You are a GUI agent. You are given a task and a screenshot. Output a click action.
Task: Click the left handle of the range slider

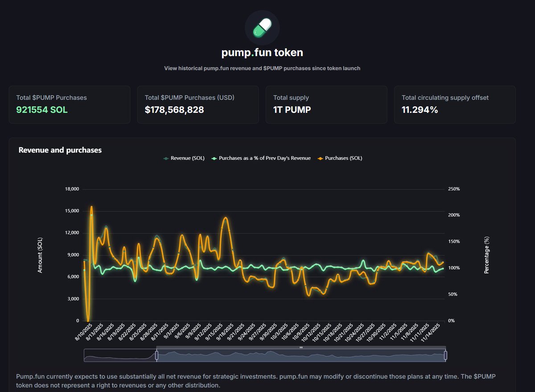coord(156,355)
